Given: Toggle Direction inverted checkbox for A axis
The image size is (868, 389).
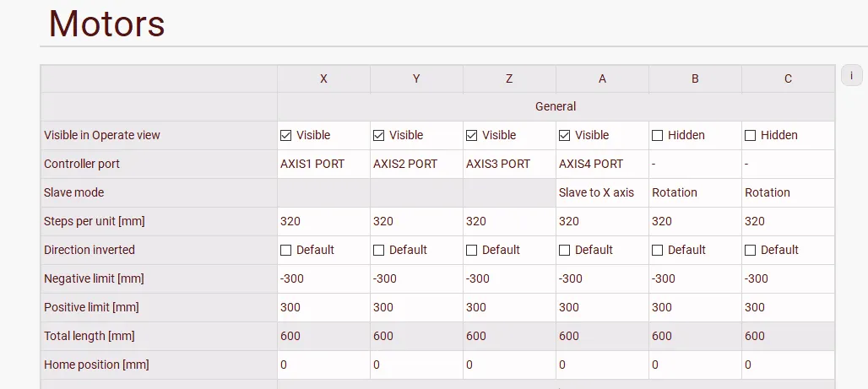Looking at the screenshot, I should pos(565,250).
